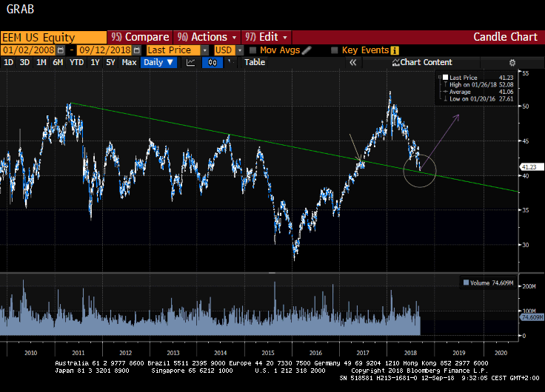Open the 97) Edit menu

point(267,37)
